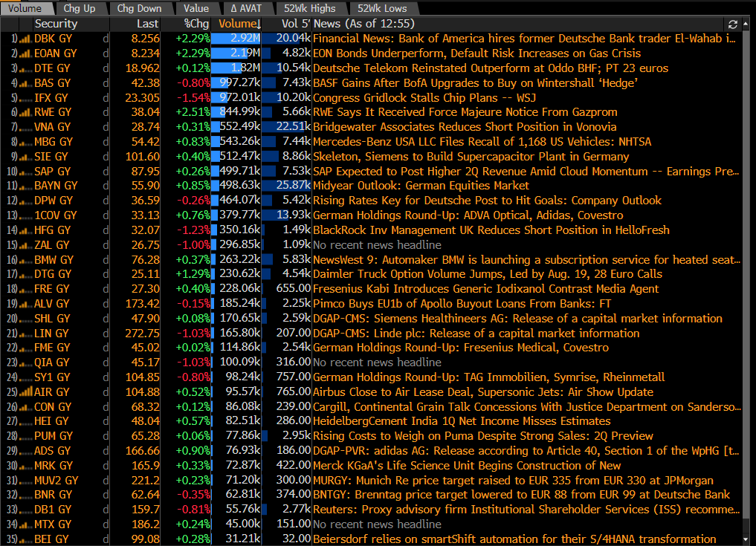Open the BASF Gains After BofA Upgrades headline

(476, 83)
